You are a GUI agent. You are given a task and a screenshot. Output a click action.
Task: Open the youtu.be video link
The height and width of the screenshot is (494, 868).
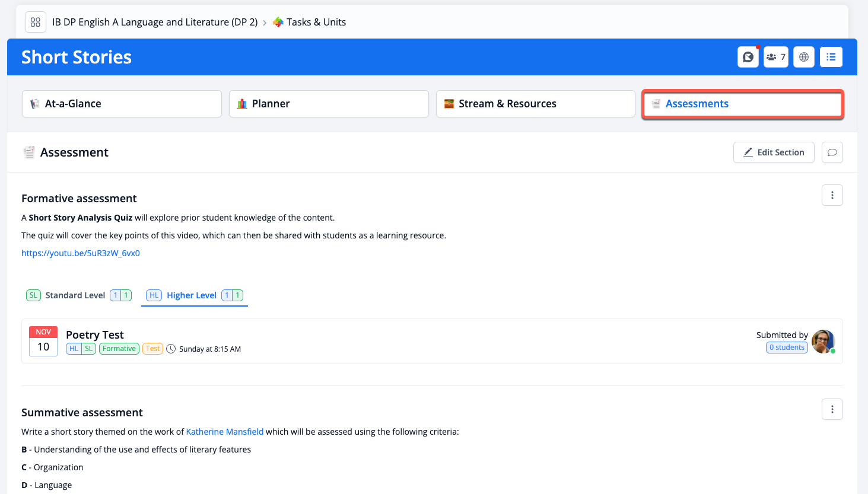click(81, 253)
